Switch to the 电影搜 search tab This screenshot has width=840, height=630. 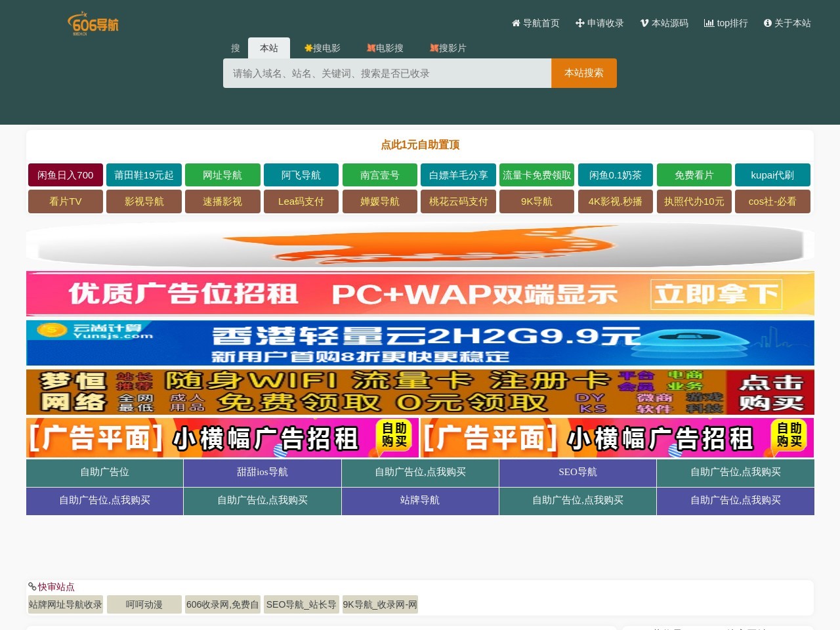pos(385,48)
